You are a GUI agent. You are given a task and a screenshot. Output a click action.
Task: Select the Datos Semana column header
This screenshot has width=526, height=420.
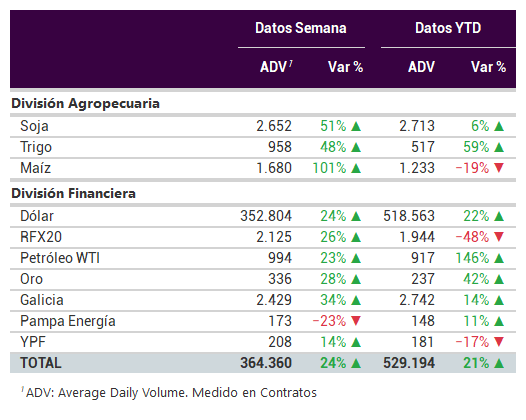(301, 28)
